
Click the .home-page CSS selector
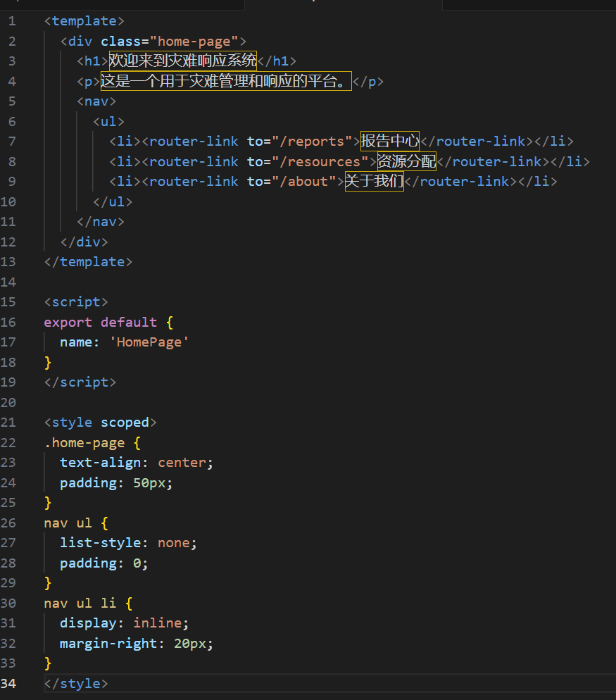pyautogui.click(x=84, y=443)
